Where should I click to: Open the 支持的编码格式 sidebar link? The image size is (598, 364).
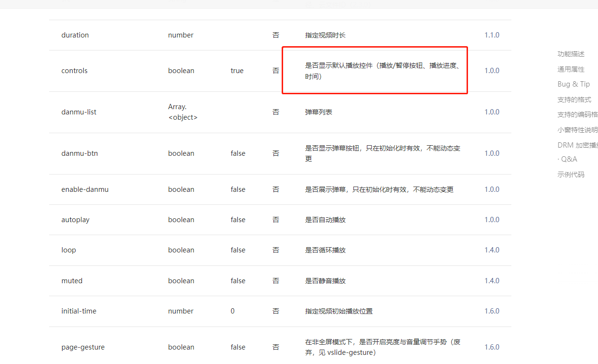tap(578, 114)
